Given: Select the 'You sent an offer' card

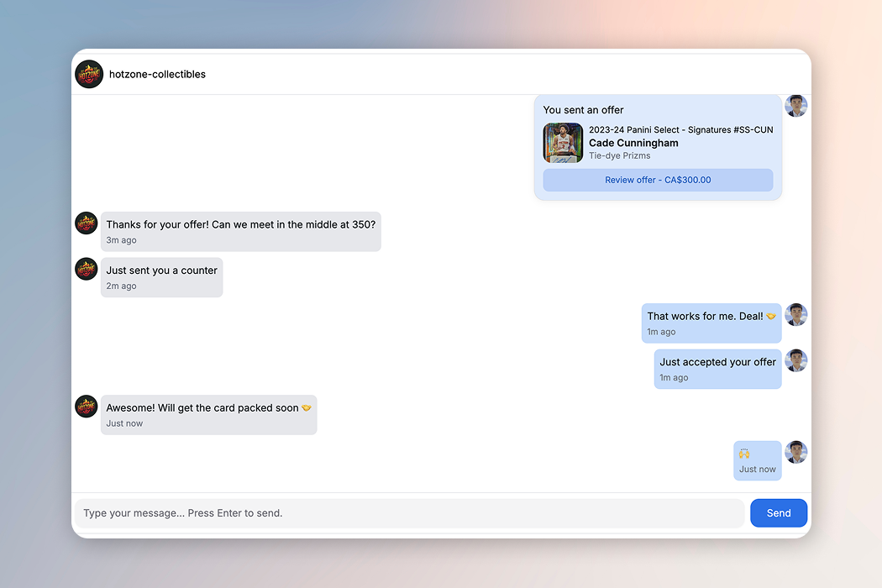Looking at the screenshot, I should pos(658,147).
